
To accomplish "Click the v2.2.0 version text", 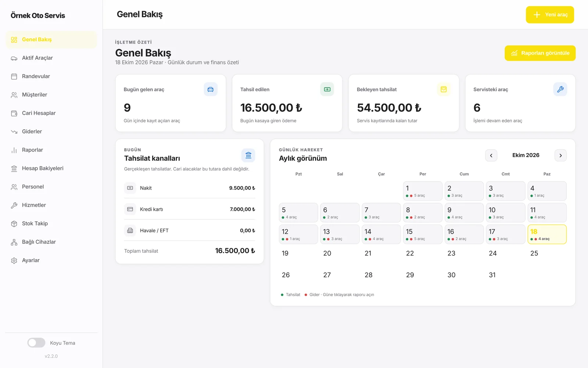I will click(51, 356).
